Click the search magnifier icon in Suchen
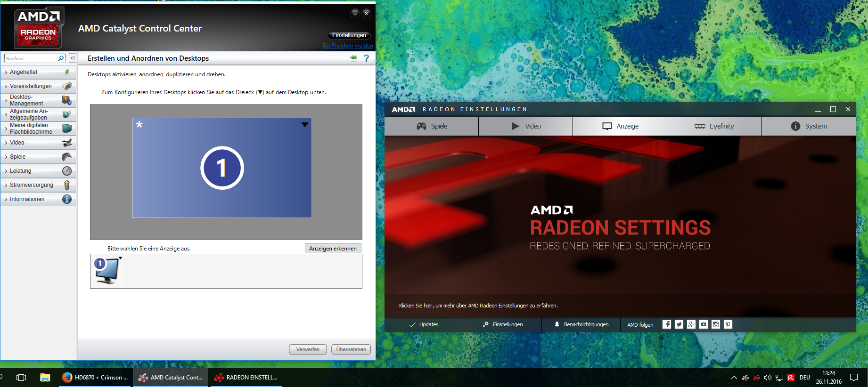Screen dimensions: 868x387 [61, 58]
